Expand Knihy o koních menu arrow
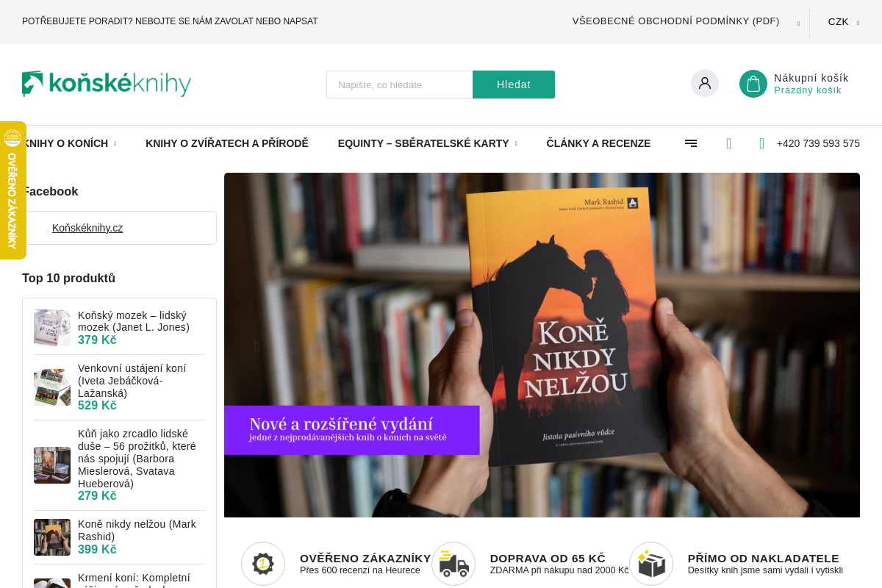 (x=115, y=144)
